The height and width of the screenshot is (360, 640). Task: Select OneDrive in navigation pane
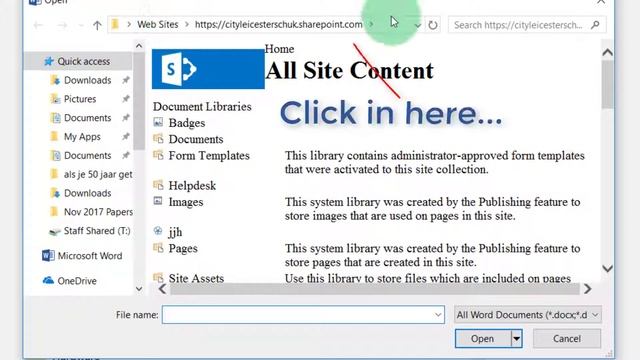pos(77,281)
